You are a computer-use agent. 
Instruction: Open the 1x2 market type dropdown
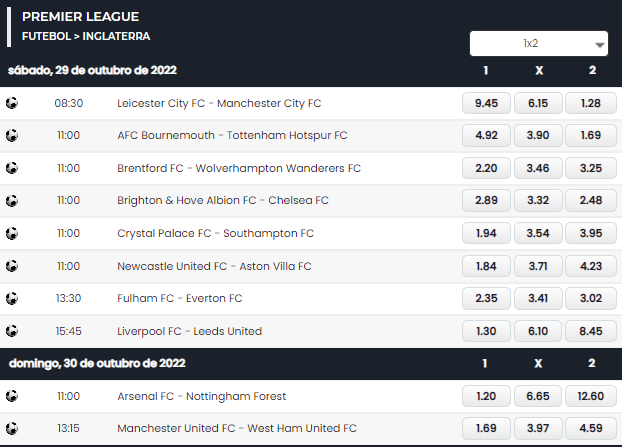coord(539,44)
